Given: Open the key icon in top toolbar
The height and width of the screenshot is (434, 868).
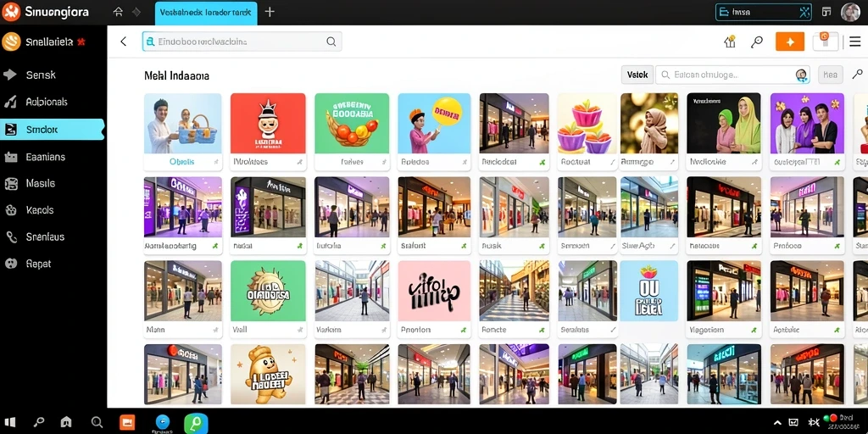Looking at the screenshot, I should [757, 42].
